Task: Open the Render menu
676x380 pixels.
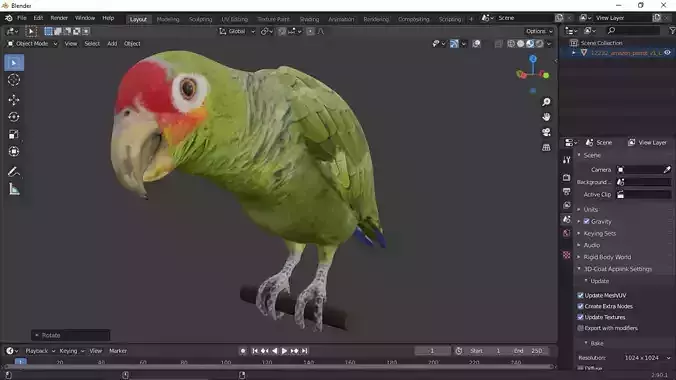Action: tap(59, 18)
